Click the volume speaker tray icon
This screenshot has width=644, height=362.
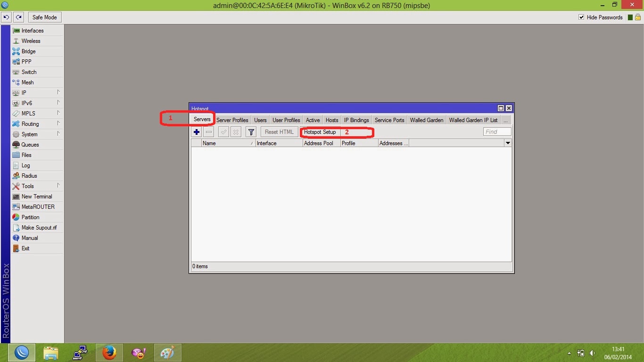tap(592, 353)
